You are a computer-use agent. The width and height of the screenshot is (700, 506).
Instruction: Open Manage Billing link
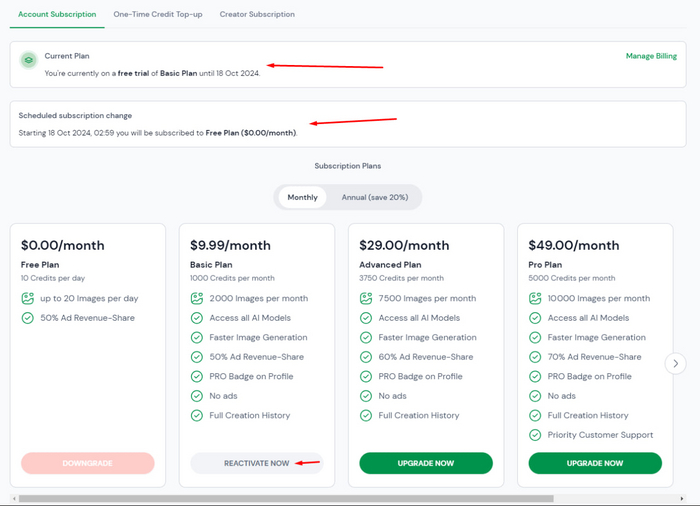click(650, 56)
